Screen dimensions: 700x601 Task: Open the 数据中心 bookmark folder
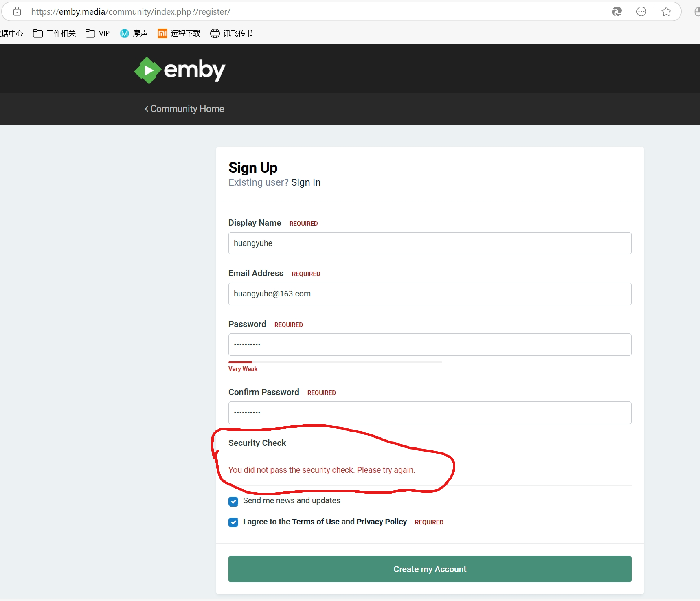point(11,33)
